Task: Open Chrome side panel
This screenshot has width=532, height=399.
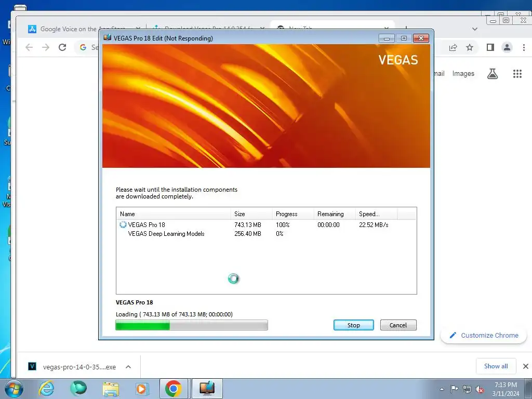Action: coord(490,47)
